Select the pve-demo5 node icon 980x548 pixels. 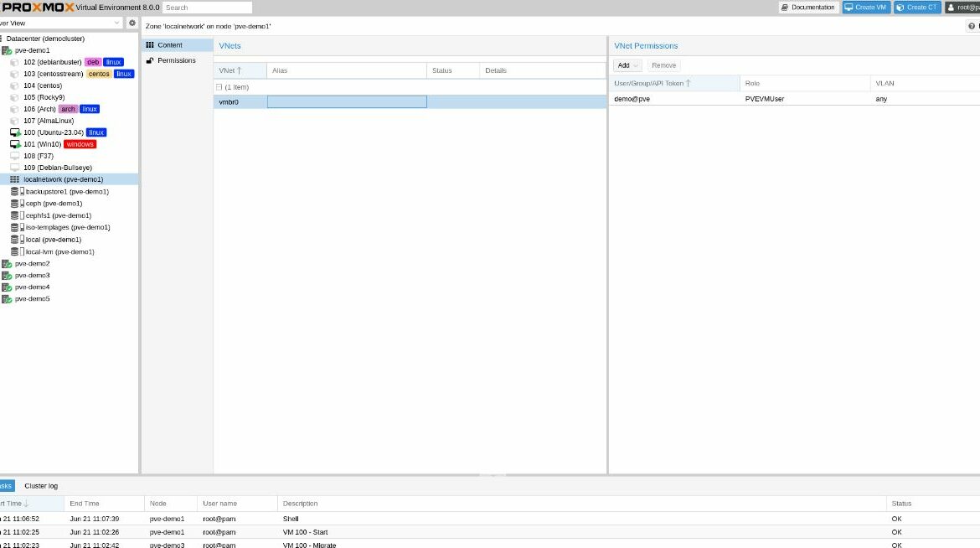click(7, 299)
